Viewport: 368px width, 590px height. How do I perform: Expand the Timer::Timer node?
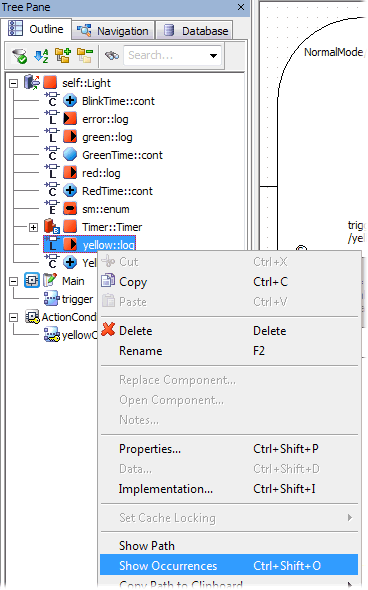(x=33, y=227)
